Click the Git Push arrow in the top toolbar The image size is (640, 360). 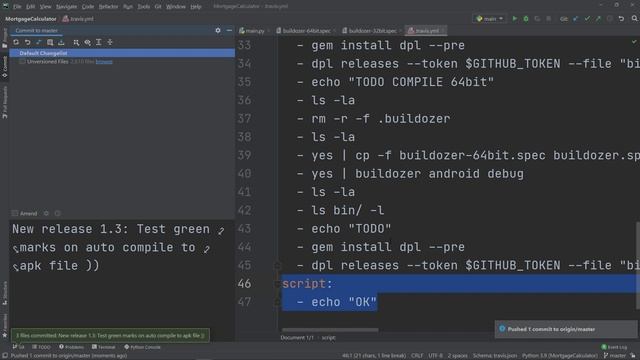point(598,19)
